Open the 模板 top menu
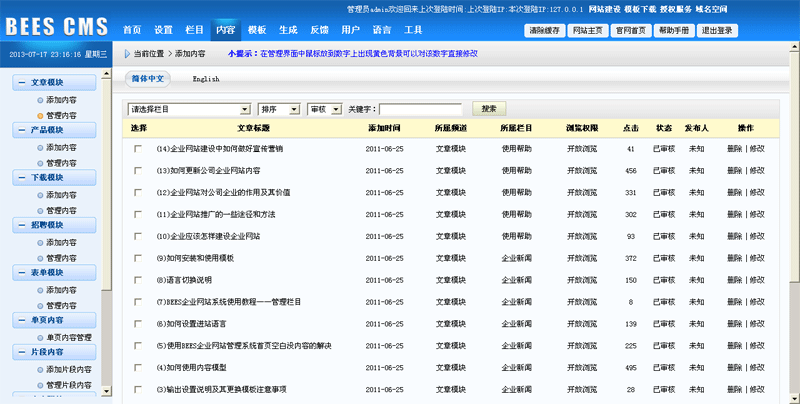The image size is (800, 404). point(257,30)
